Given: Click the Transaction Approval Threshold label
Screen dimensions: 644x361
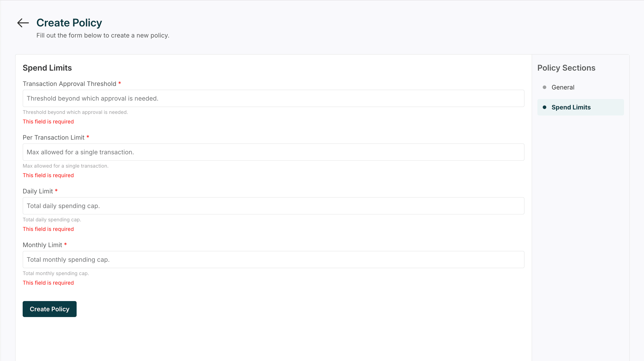Looking at the screenshot, I should click(x=69, y=84).
